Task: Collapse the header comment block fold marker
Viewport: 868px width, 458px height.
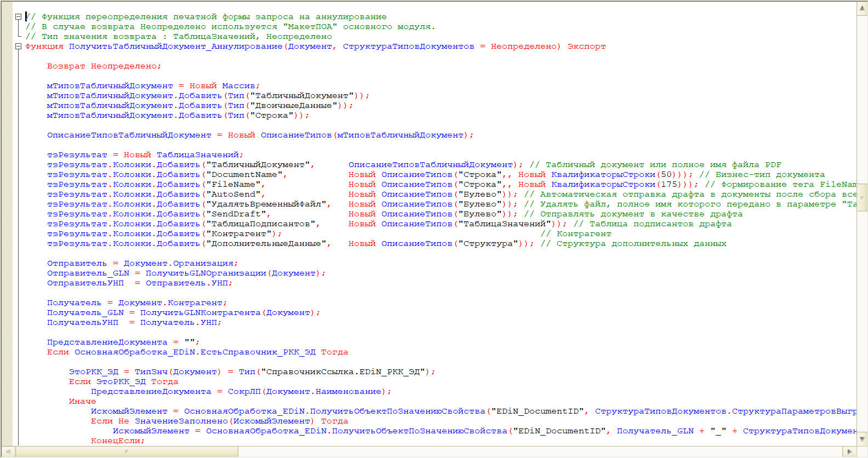Action: pos(18,17)
